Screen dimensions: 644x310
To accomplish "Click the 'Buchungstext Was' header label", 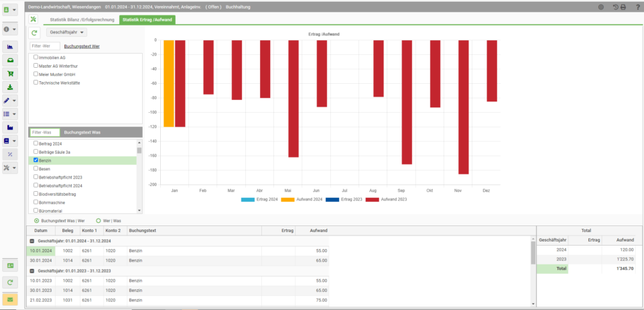I will coord(82,132).
